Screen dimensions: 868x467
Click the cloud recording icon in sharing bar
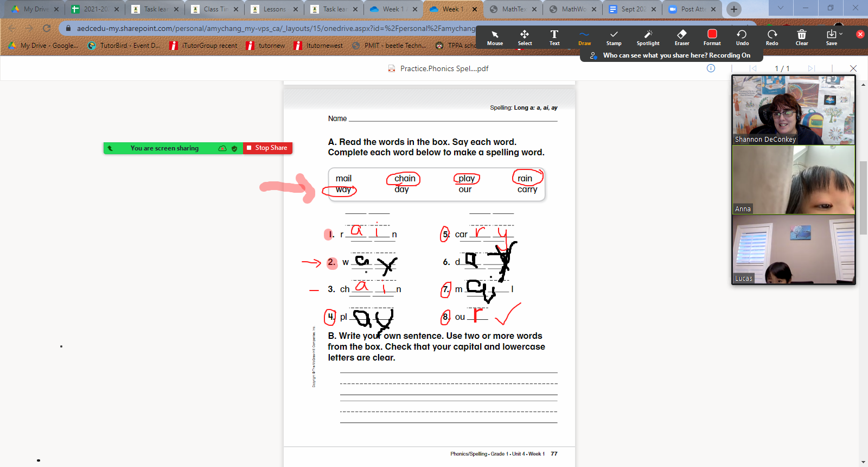(222, 148)
